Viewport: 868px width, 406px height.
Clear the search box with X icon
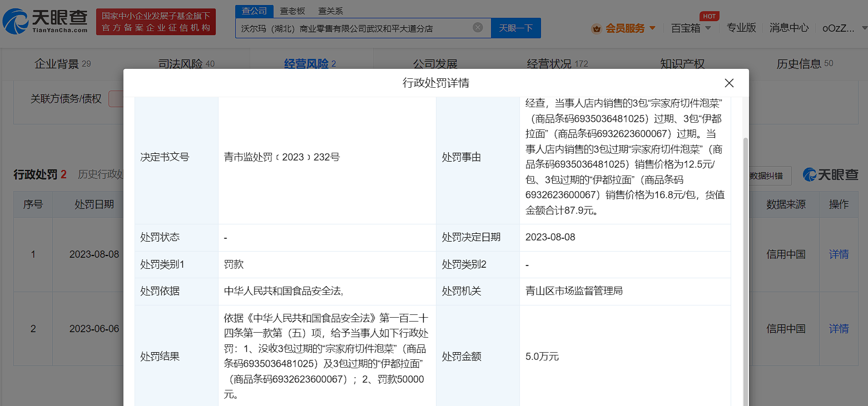click(478, 28)
